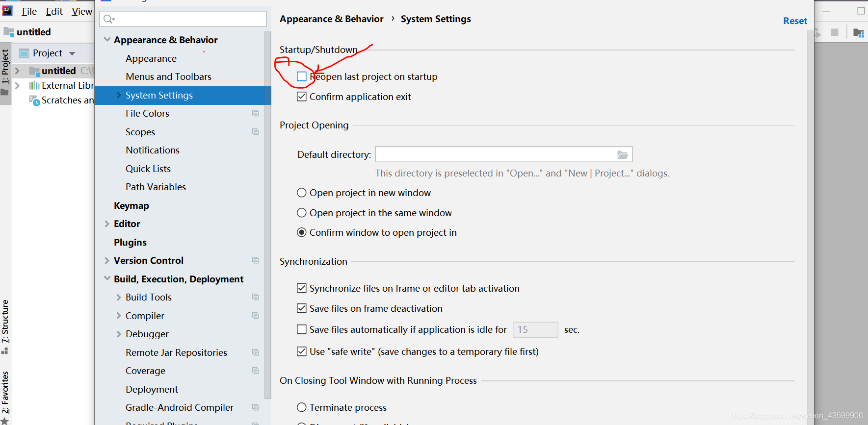This screenshot has width=868, height=425.
Task: Open the Edit menu
Action: [54, 11]
